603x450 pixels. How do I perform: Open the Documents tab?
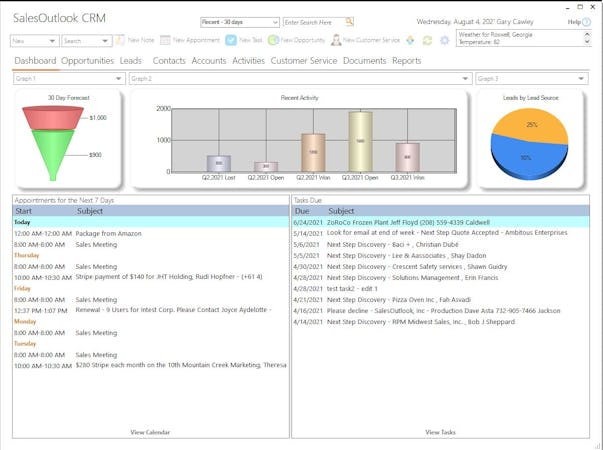pos(365,61)
